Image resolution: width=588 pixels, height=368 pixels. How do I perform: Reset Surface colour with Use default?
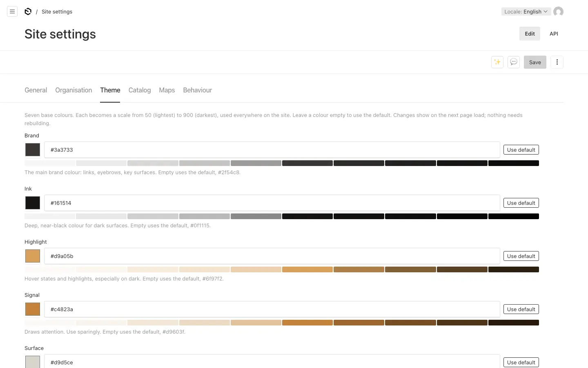coord(521,362)
